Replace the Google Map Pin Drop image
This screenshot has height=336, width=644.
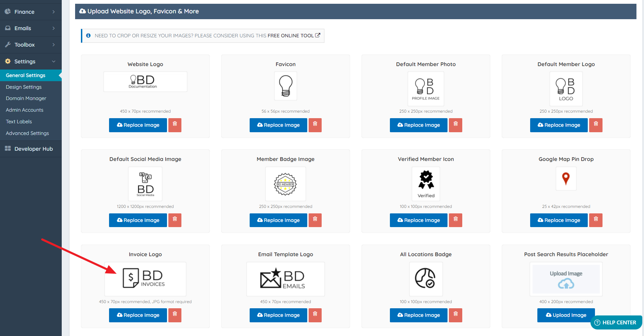coord(559,220)
